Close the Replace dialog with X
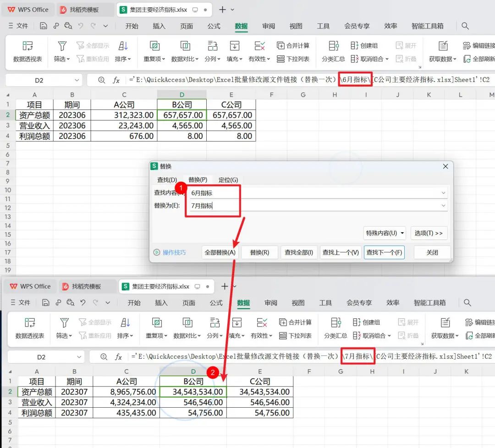This screenshot has height=448, width=495. click(x=445, y=166)
